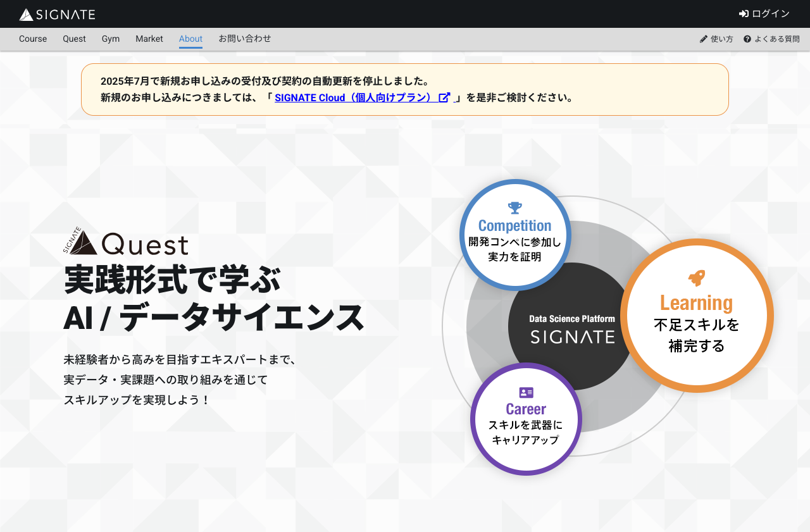Click the ID card icon in Career circle
This screenshot has height=532, width=810.
[526, 392]
